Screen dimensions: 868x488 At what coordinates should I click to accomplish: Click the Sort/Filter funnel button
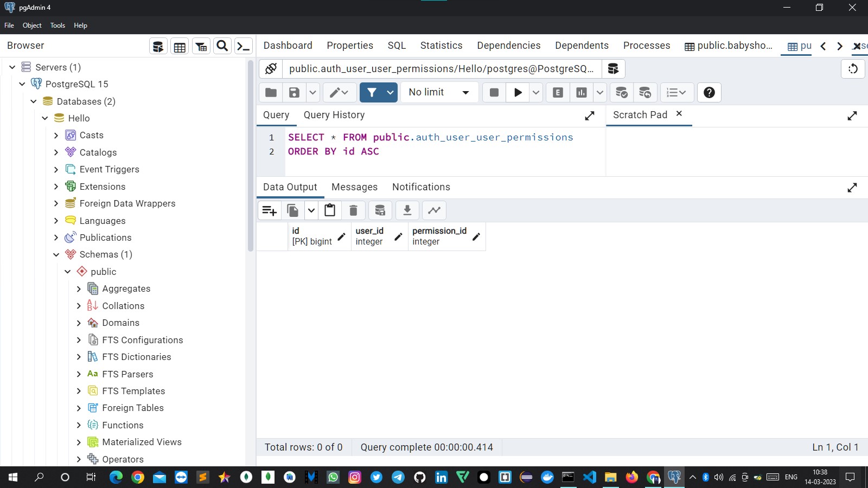(x=372, y=92)
